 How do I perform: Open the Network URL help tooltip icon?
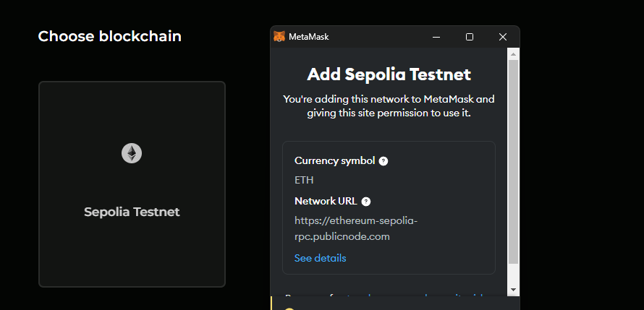(366, 202)
